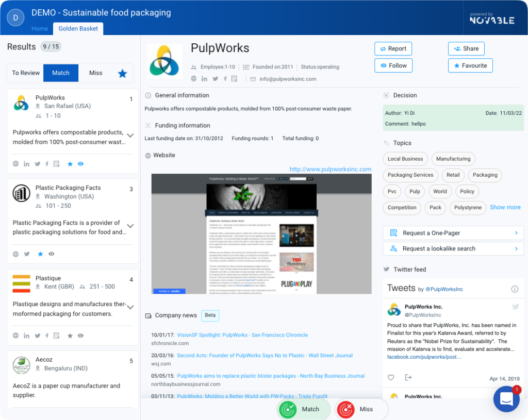This screenshot has height=420, width=528.
Task: Open facebook.com/pulpworks tweet link
Action: (x=424, y=357)
